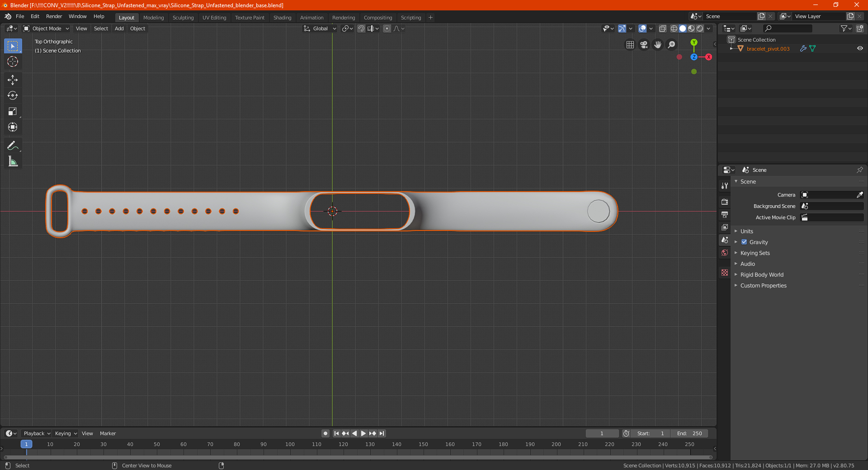Switch to rendered shading mode

pos(700,28)
